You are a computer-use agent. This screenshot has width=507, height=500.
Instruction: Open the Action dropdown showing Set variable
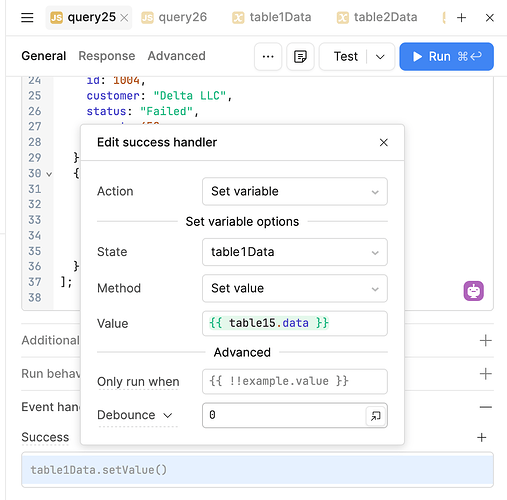(295, 191)
